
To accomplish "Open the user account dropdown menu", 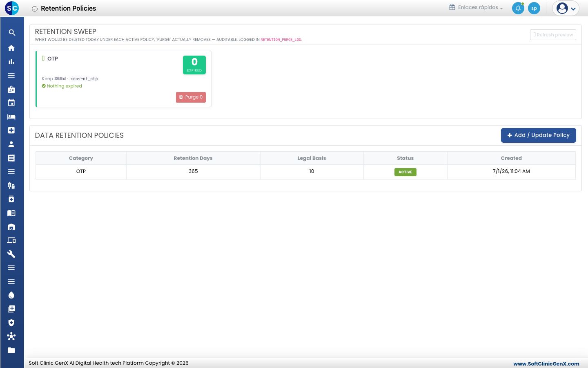I will tap(566, 8).
